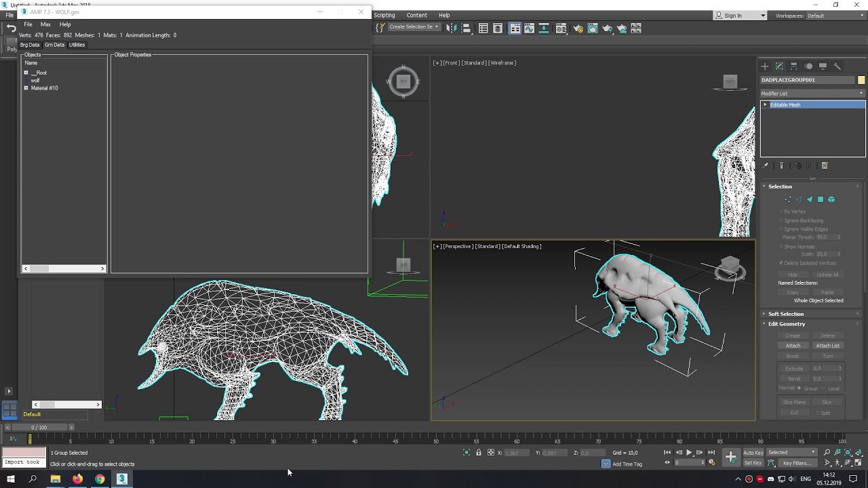Select Polygon sub-object level
The height and width of the screenshot is (488, 868).
pyautogui.click(x=821, y=199)
